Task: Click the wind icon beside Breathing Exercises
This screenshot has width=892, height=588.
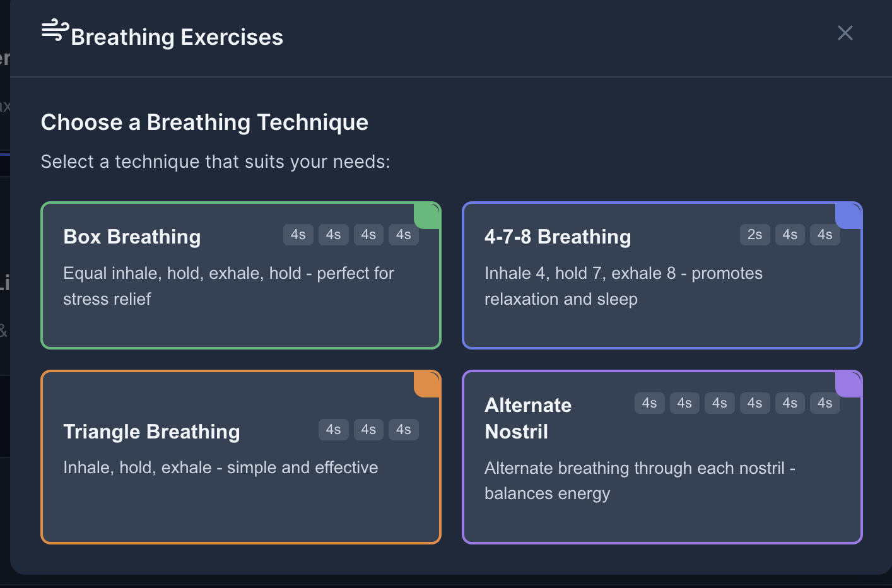Action: (54, 30)
